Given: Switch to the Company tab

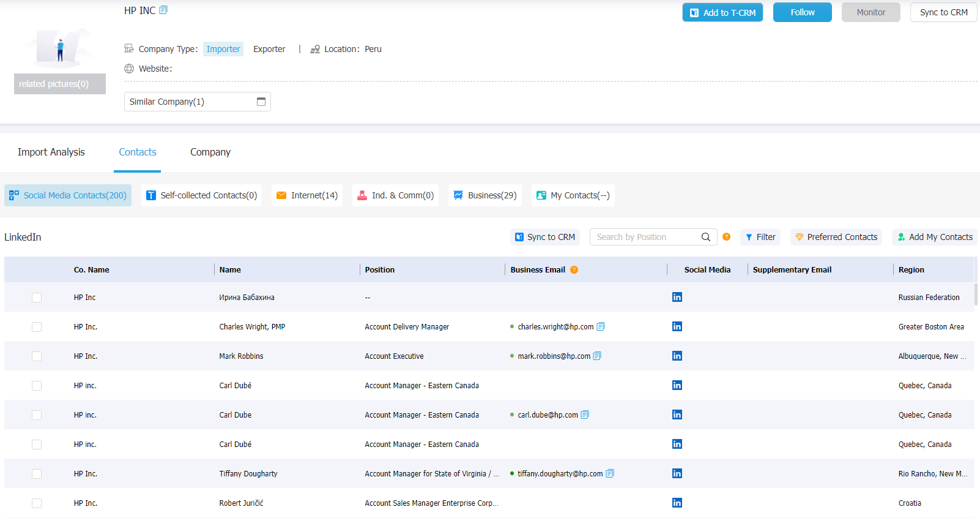Looking at the screenshot, I should coord(210,152).
